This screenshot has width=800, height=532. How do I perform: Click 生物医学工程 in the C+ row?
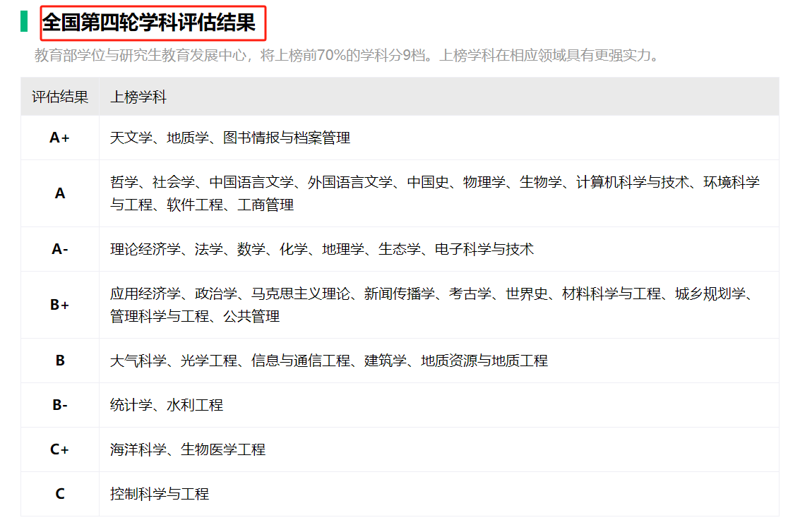[223, 449]
